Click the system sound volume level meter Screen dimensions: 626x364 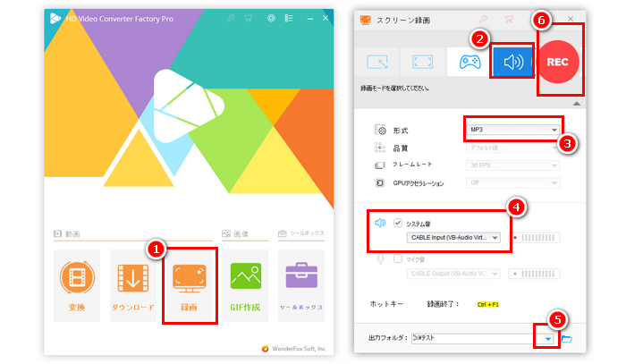click(534, 238)
